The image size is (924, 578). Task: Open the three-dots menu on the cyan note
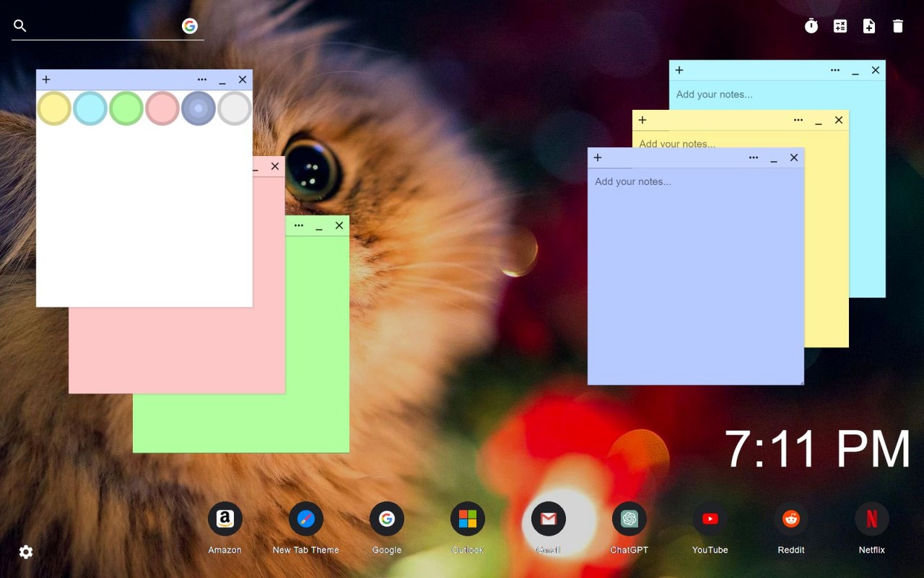(x=835, y=70)
